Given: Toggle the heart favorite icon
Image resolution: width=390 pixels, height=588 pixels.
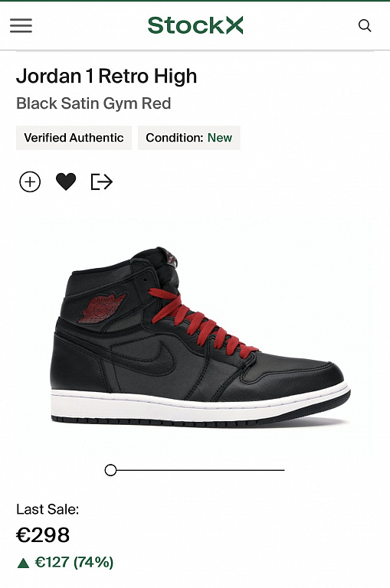Looking at the screenshot, I should 66,182.
